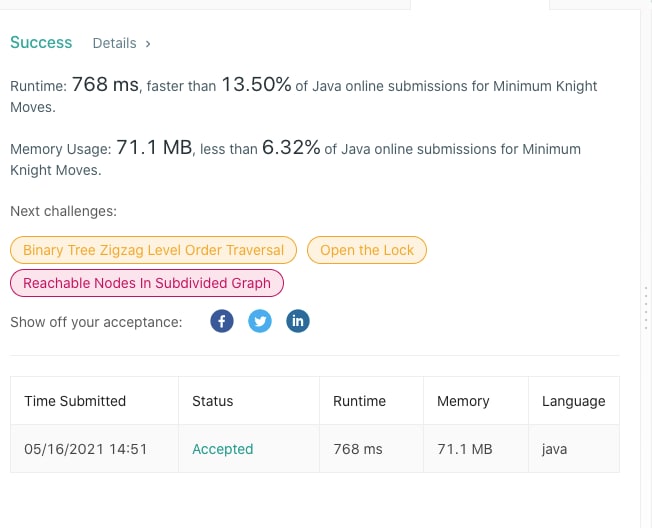Share acceptance on Twitter icon

[260, 321]
